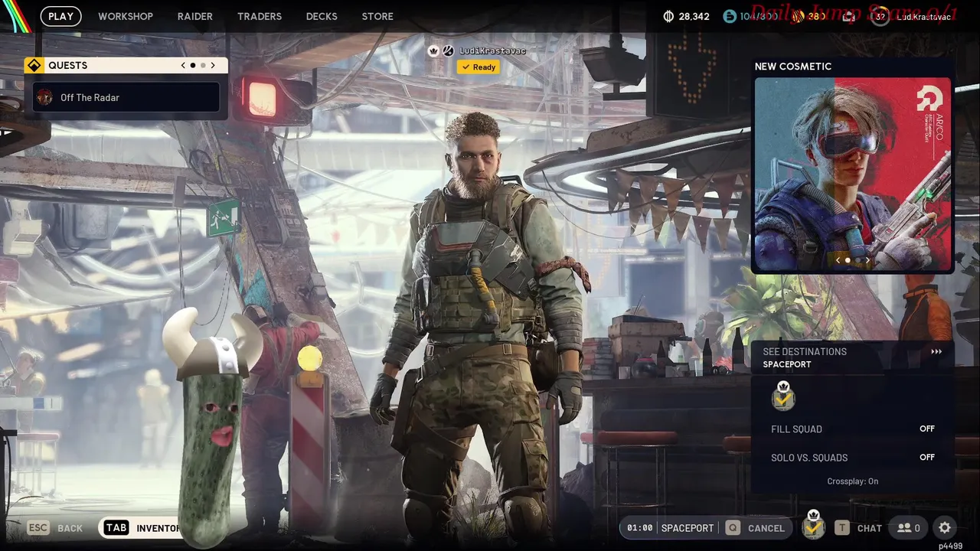Select the first cosmetic carousel dot
The width and height of the screenshot is (980, 551).
point(848,261)
